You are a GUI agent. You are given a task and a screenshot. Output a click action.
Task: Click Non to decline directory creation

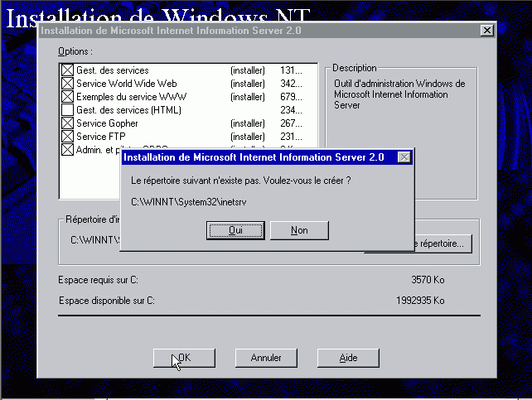click(x=299, y=230)
